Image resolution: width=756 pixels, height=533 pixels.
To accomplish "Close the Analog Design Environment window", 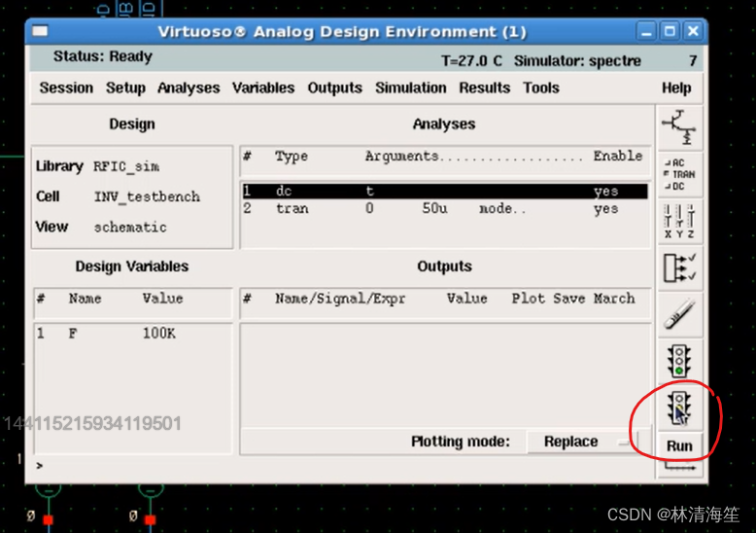I will (693, 32).
